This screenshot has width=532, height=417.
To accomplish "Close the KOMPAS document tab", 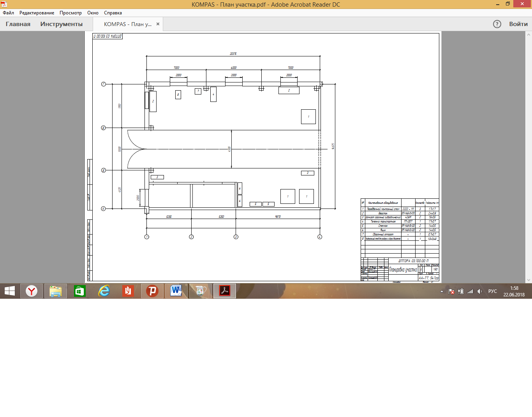I will coord(158,24).
